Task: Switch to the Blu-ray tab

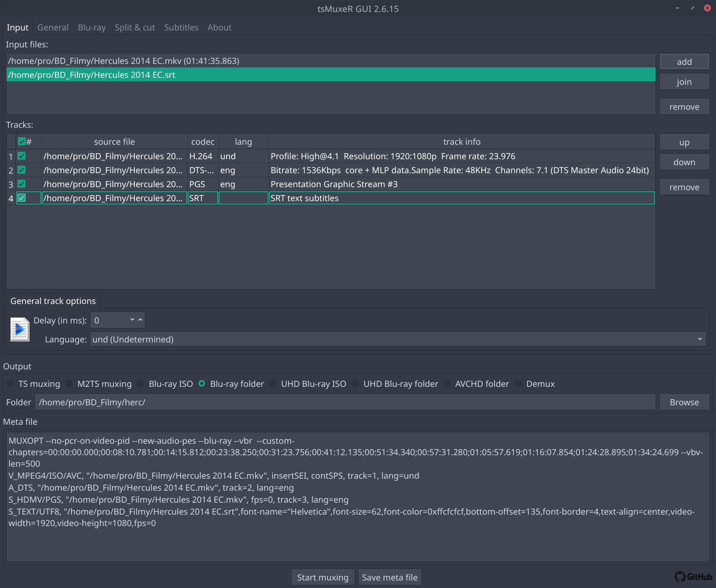Action: (91, 27)
